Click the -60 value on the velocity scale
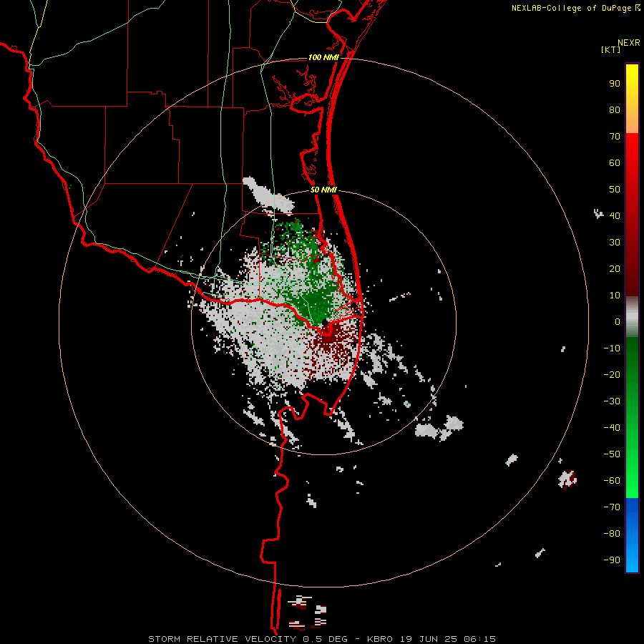The width and height of the screenshot is (644, 644). [x=612, y=481]
